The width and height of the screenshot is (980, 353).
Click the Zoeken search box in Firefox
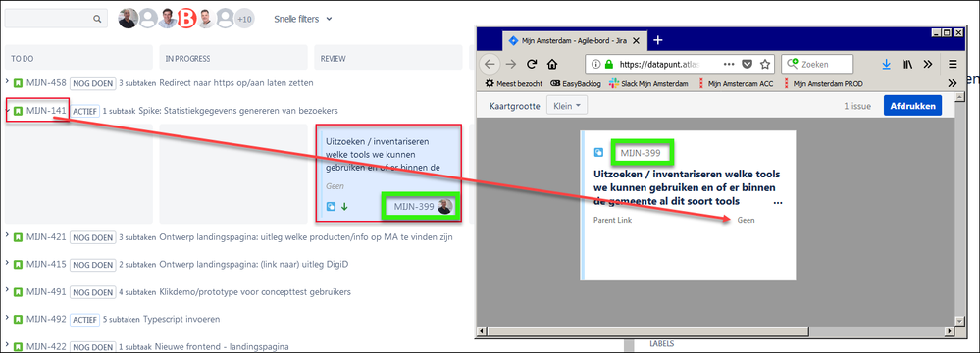(817, 64)
